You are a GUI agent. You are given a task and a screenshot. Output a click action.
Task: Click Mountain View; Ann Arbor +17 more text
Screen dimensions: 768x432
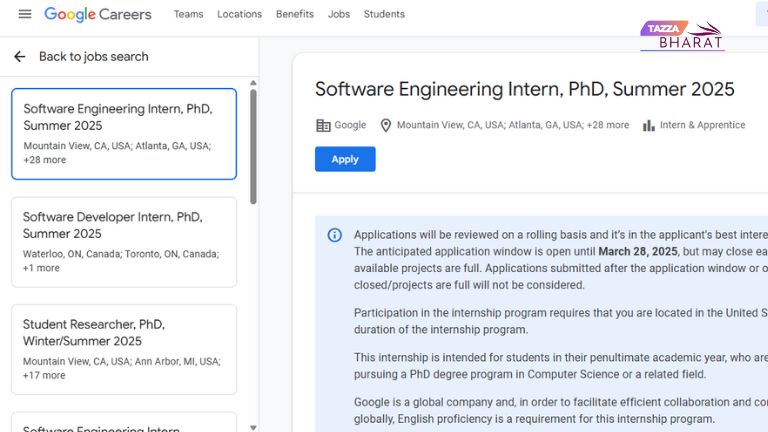pos(121,368)
